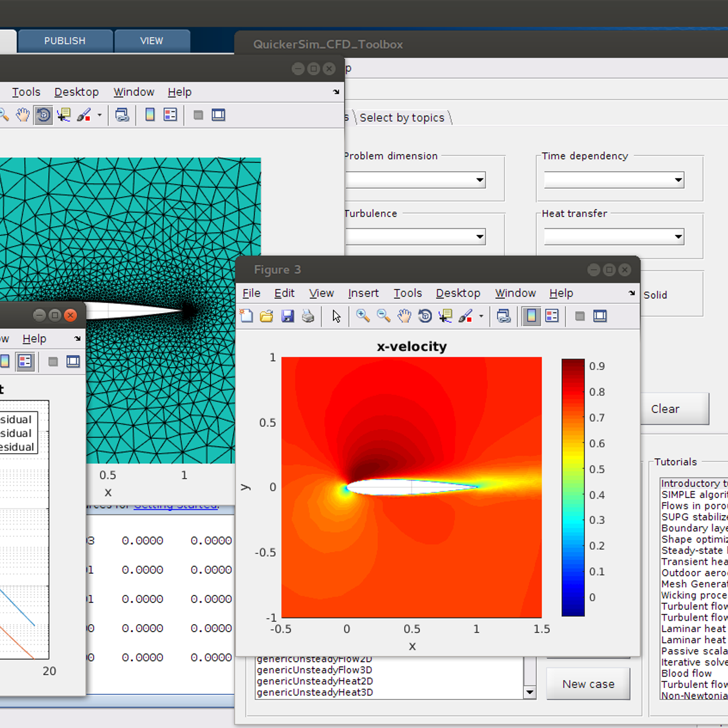Open the Insert menu in Figure 3
The image size is (728, 728).
pyautogui.click(x=363, y=293)
